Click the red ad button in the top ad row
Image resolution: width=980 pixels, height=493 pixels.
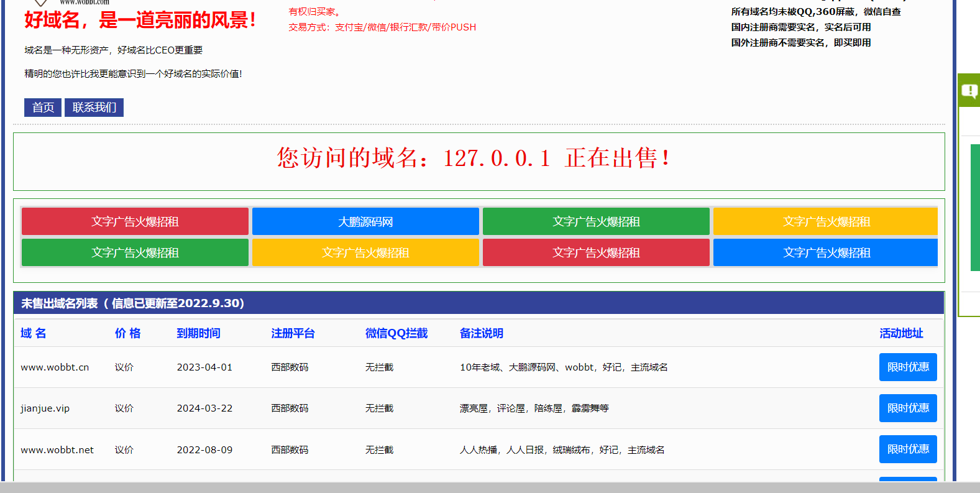(x=135, y=222)
